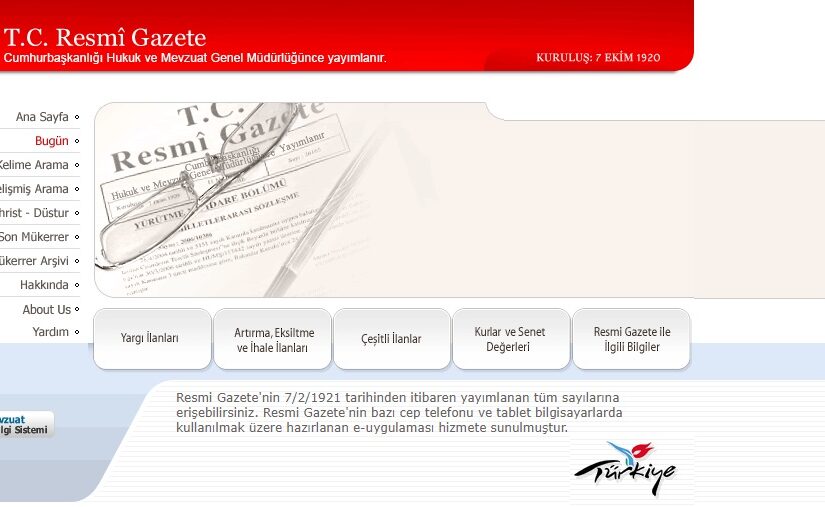Click the KURULUŞ: 7 EKİM 1920 text
This screenshot has width=825, height=507.
(x=598, y=58)
